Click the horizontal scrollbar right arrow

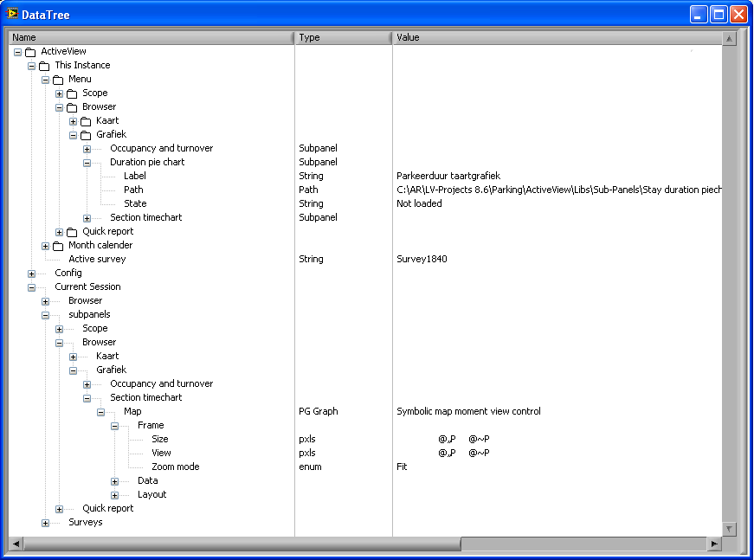point(714,544)
